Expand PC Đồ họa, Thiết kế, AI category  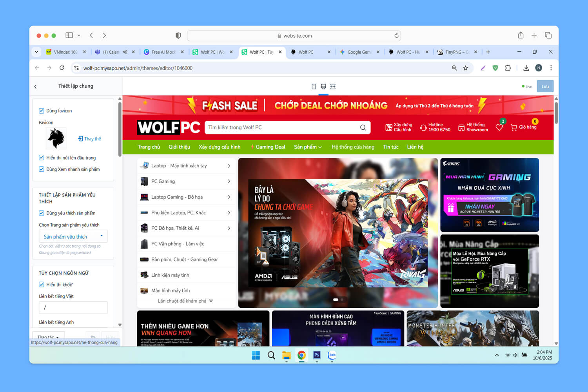229,228
